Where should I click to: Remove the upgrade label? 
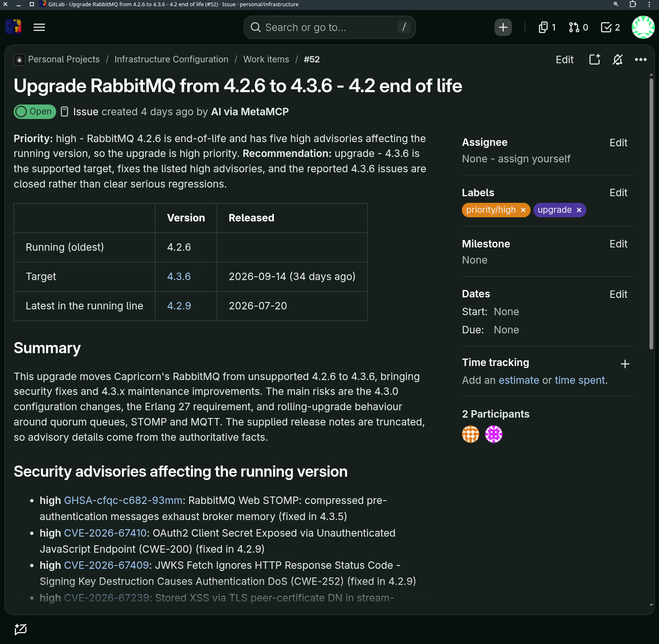579,210
